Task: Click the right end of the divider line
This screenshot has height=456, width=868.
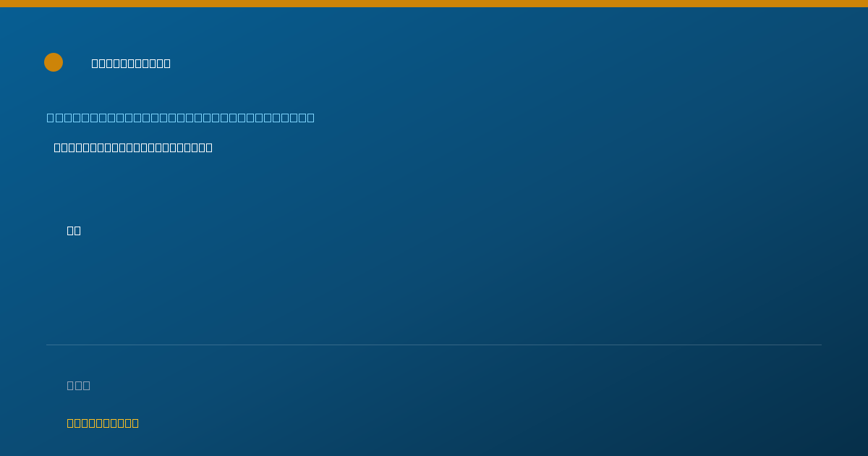Action: point(821,345)
